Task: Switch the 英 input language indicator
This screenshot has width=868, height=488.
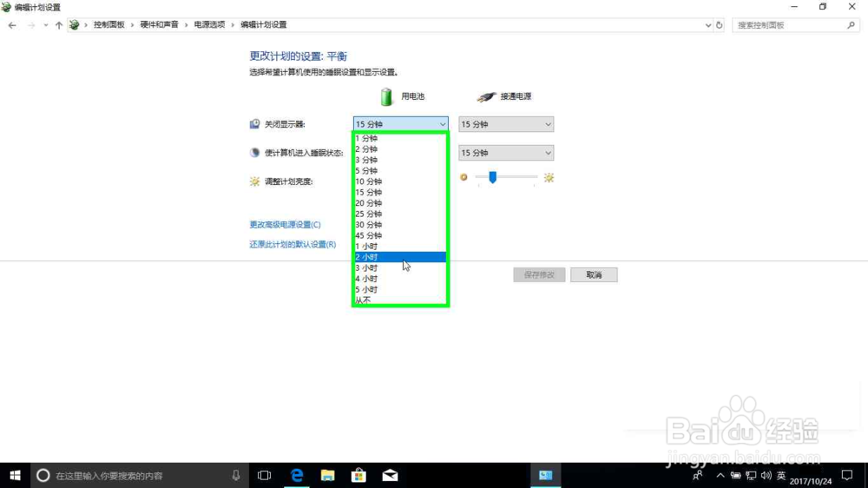Action: 781,475
